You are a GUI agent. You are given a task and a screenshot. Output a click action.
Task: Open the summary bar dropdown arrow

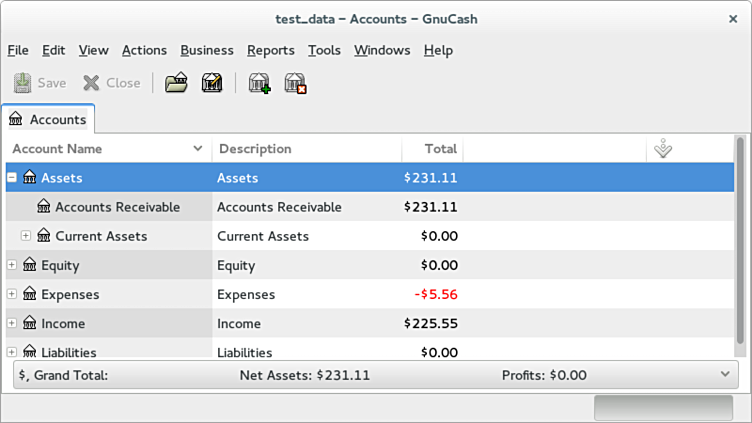725,375
